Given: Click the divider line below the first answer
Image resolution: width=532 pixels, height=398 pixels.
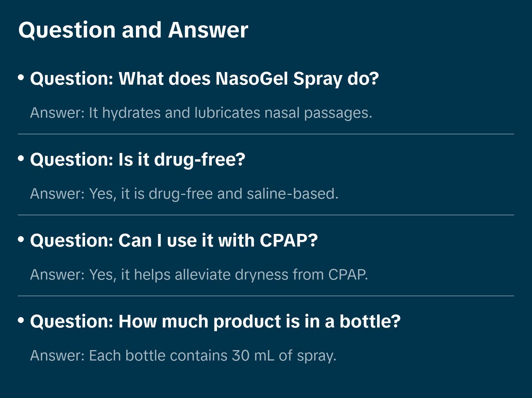Looking at the screenshot, I should pos(266,134).
